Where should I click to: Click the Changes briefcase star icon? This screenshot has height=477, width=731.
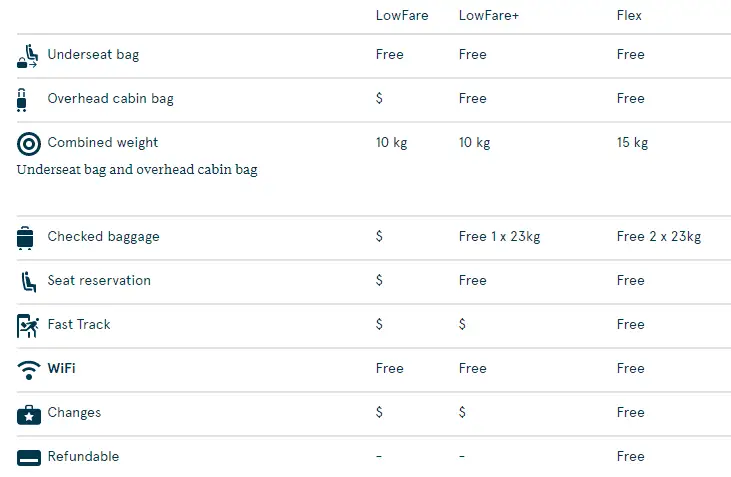point(28,413)
